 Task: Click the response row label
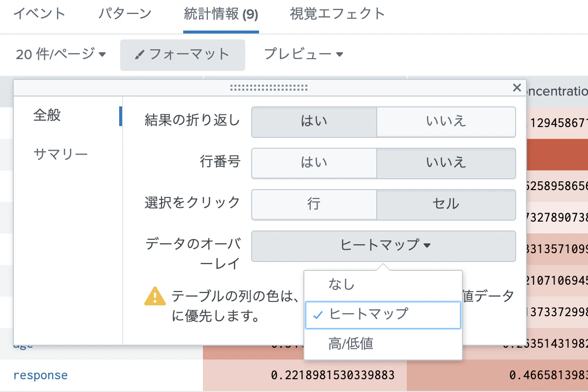40,375
